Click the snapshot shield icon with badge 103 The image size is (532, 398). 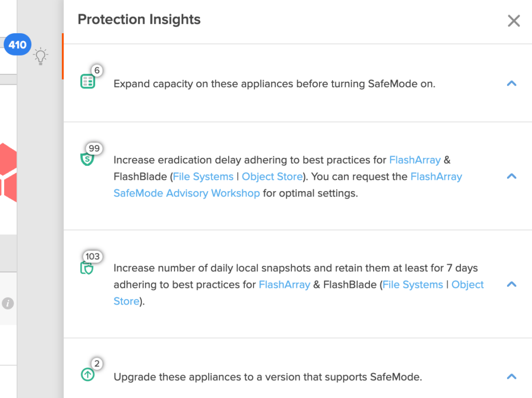(87, 268)
